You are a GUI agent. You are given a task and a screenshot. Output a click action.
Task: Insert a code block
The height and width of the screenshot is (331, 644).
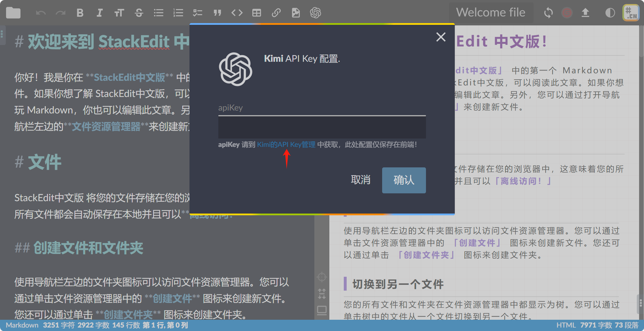tap(237, 13)
